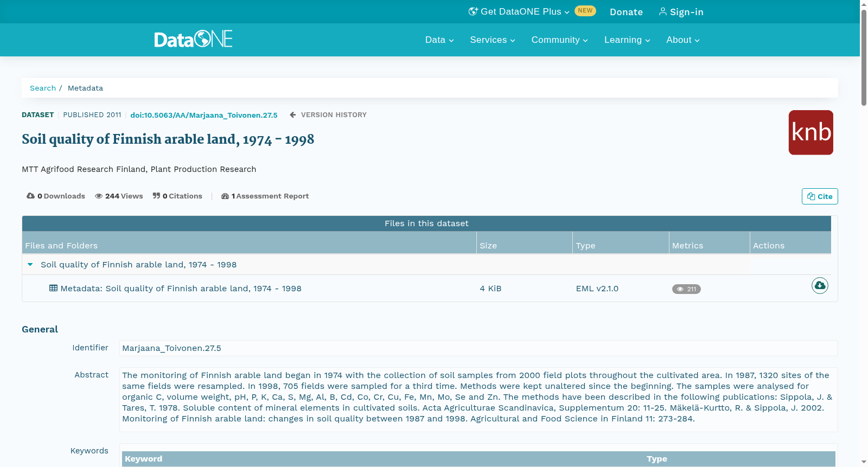Click the back arrow beside Version History
The image size is (868, 467).
[x=293, y=115]
